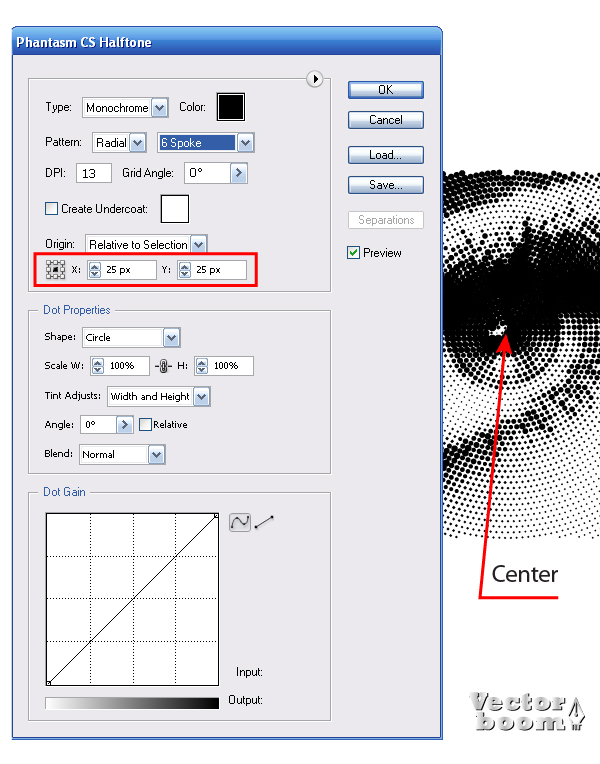Viewport: 600px width, 764px height.
Task: Click the Scale W spinner arrows
Action: [x=98, y=366]
